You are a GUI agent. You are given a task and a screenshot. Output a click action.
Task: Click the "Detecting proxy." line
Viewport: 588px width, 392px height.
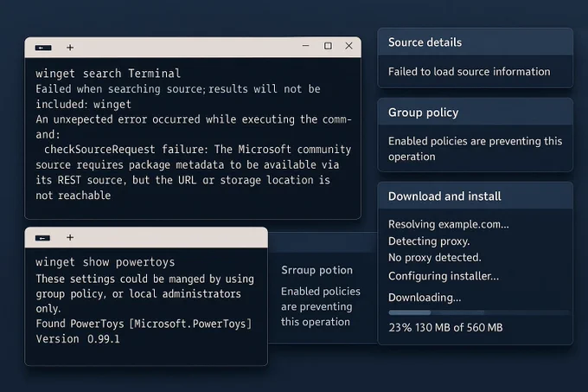[429, 241]
